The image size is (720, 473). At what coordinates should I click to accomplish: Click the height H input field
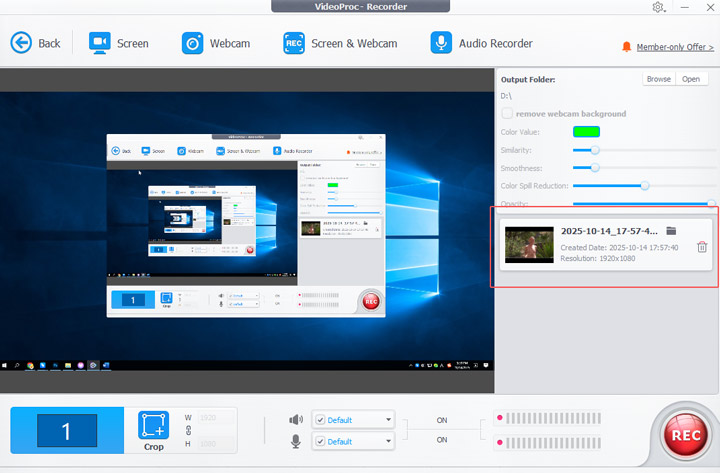216,444
